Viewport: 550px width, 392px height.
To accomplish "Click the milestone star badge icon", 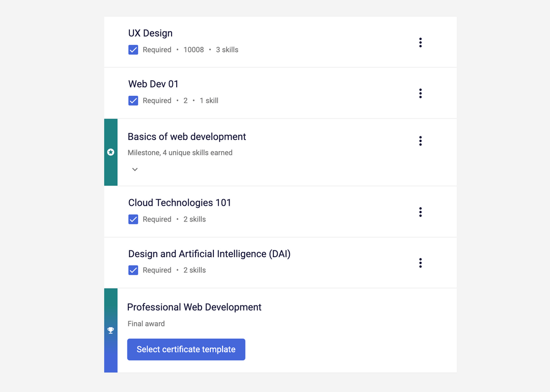I will (111, 152).
